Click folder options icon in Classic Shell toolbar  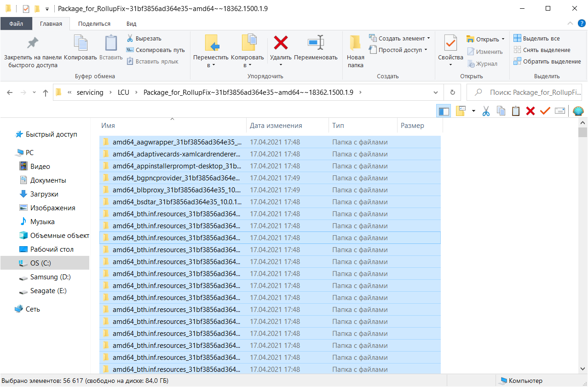pyautogui.click(x=461, y=111)
